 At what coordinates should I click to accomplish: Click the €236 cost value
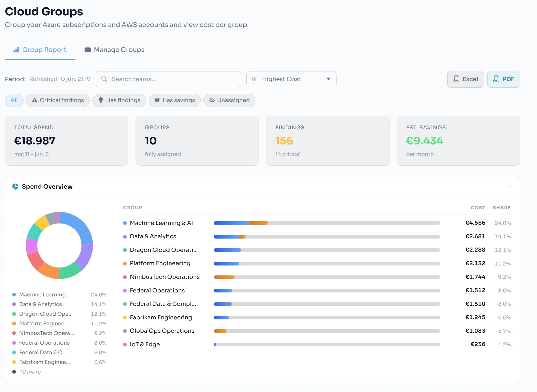click(x=478, y=344)
